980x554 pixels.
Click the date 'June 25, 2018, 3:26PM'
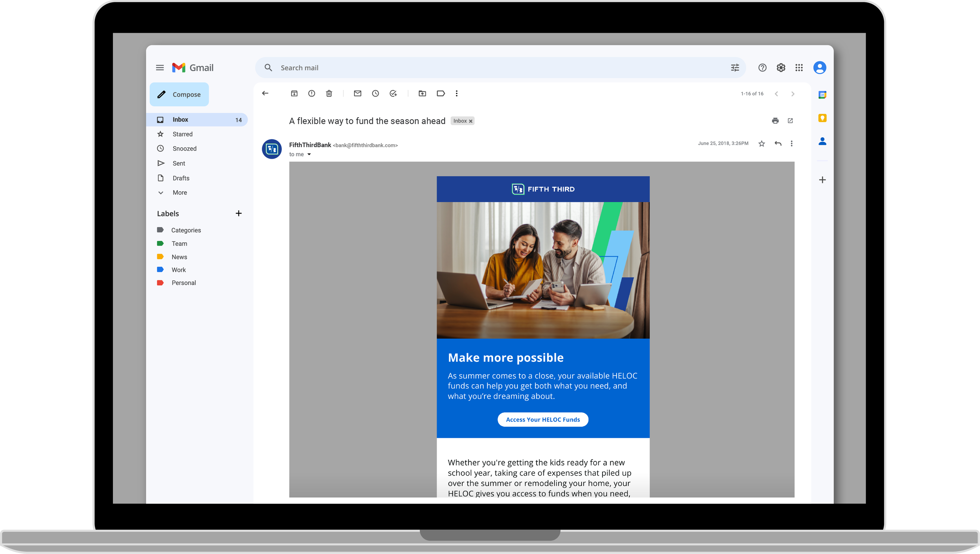tap(723, 143)
